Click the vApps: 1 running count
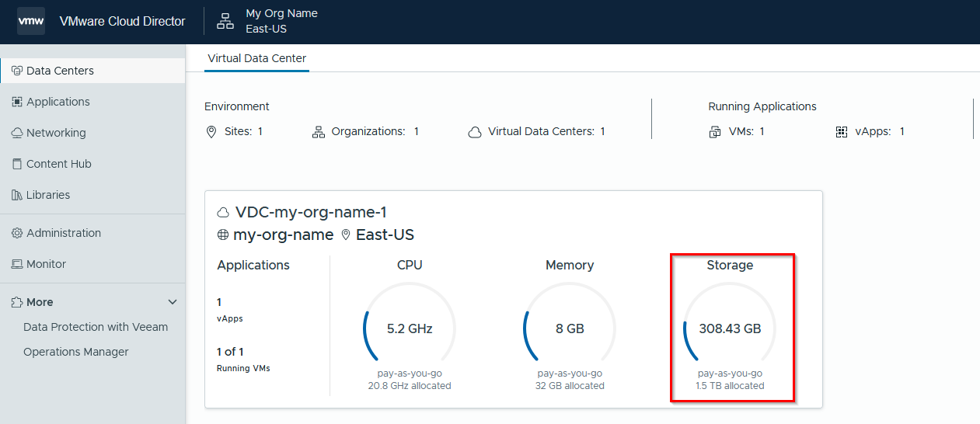 pyautogui.click(x=880, y=131)
